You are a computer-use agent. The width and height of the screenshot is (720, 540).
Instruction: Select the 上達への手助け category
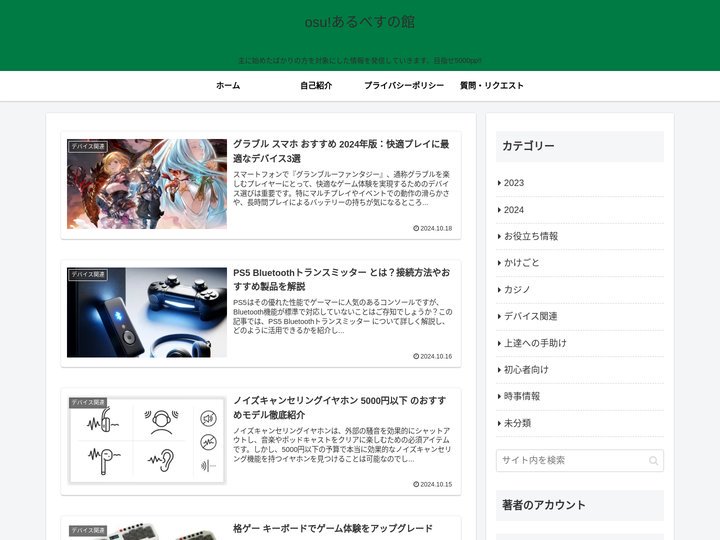point(580,343)
